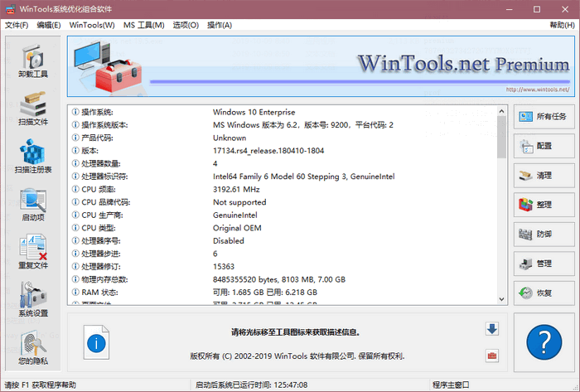Open the 您的隐私 privacy tool
This screenshot has height=392, width=580.
click(33, 347)
